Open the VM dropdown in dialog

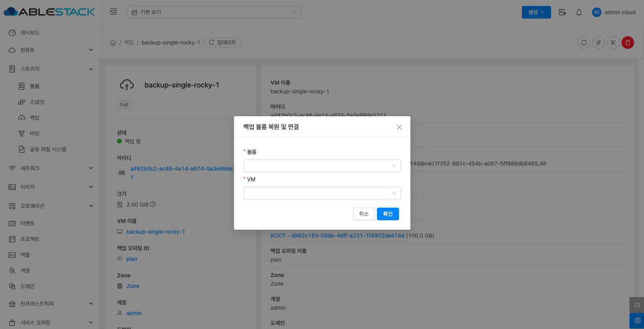tap(322, 193)
